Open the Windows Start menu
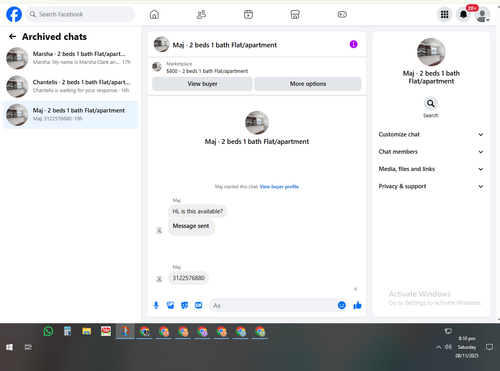The width and height of the screenshot is (500, 371). point(9,347)
